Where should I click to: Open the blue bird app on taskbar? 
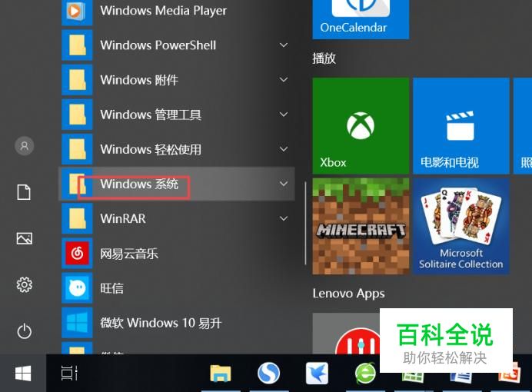[317, 374]
